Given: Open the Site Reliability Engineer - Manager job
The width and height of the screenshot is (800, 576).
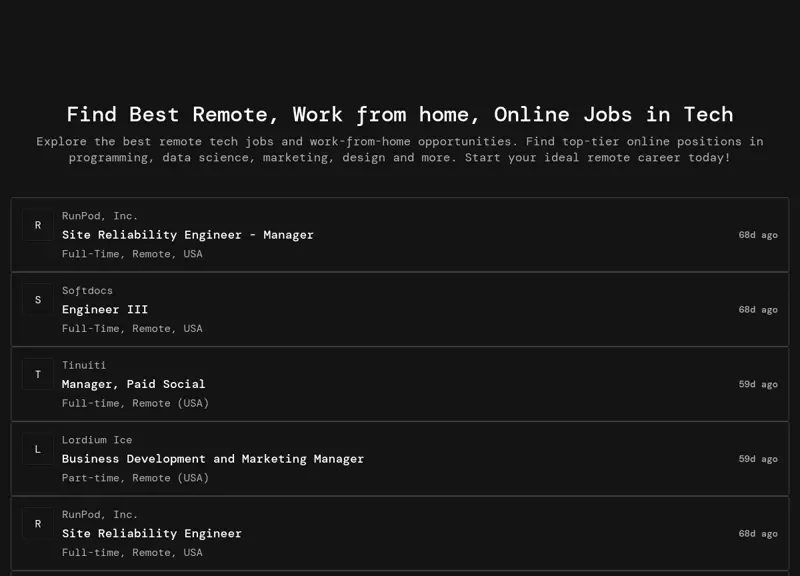Looking at the screenshot, I should pos(188,234).
